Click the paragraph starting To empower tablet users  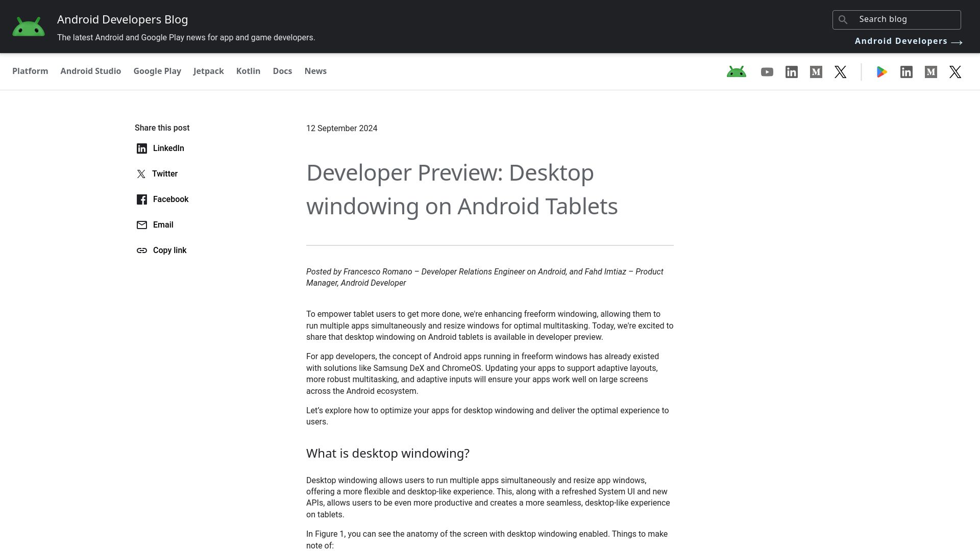tap(490, 325)
